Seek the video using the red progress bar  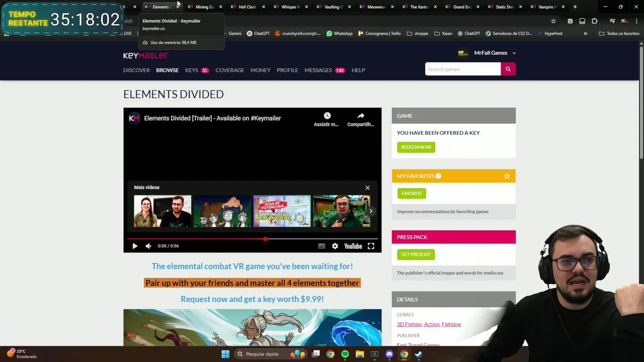tap(252, 239)
